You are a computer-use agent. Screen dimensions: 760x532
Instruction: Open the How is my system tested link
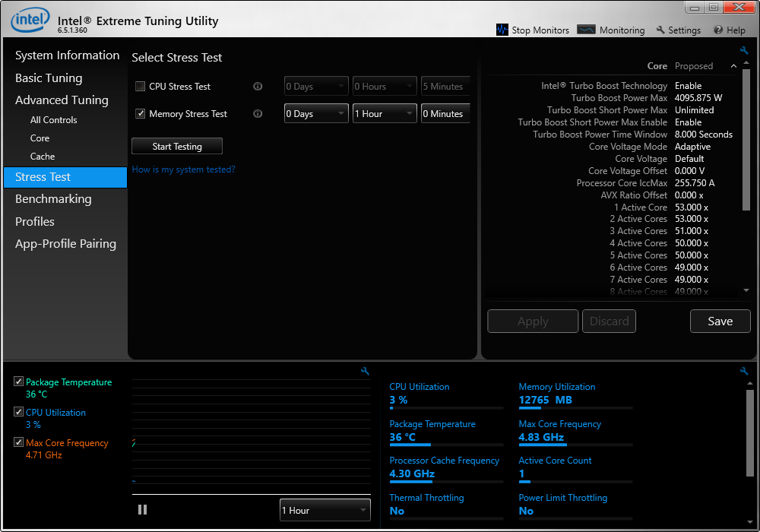[x=183, y=169]
